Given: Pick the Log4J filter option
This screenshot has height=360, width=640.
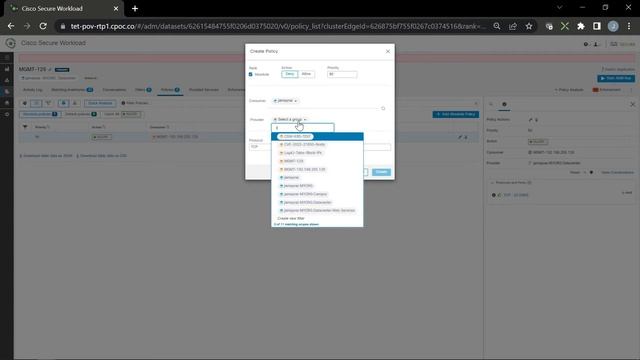Looking at the screenshot, I should pyautogui.click(x=301, y=153).
